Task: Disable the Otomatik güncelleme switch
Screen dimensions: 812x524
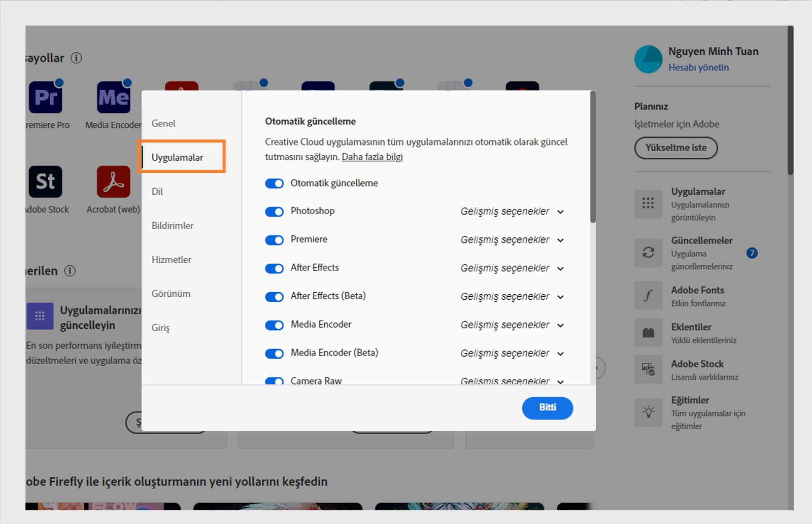Action: [274, 183]
